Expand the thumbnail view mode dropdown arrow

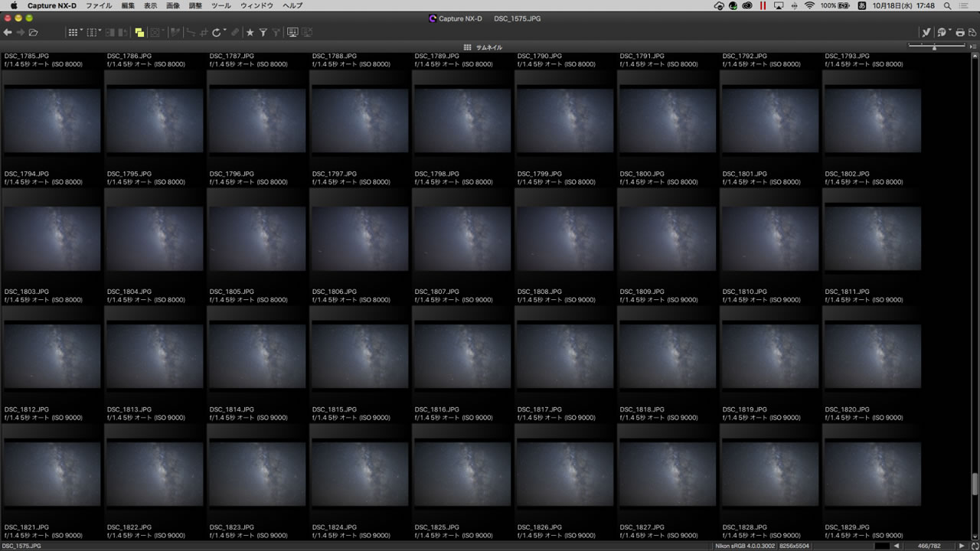81,30
